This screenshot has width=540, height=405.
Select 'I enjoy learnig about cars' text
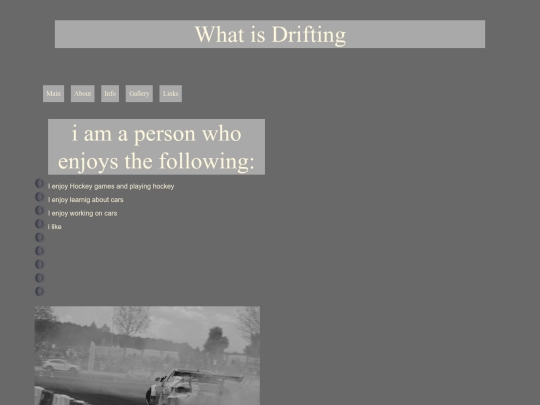coord(85,200)
